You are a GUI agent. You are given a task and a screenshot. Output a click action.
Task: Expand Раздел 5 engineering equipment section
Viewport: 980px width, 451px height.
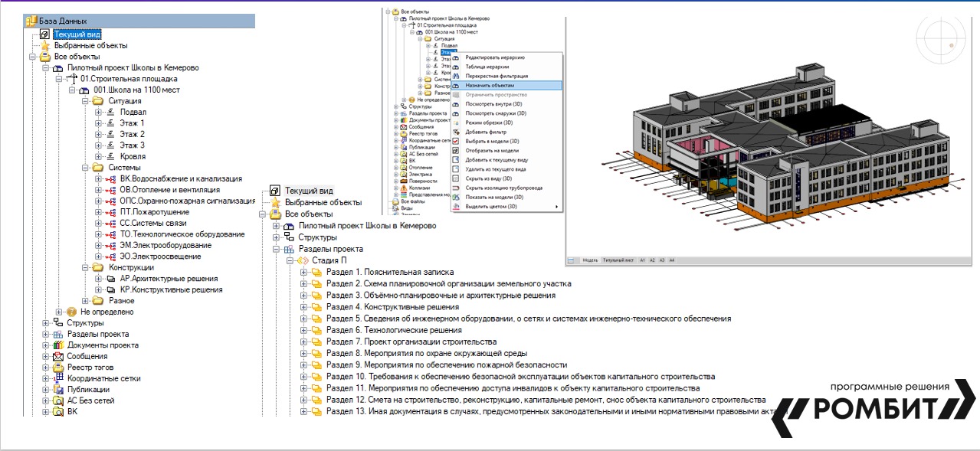(304, 319)
